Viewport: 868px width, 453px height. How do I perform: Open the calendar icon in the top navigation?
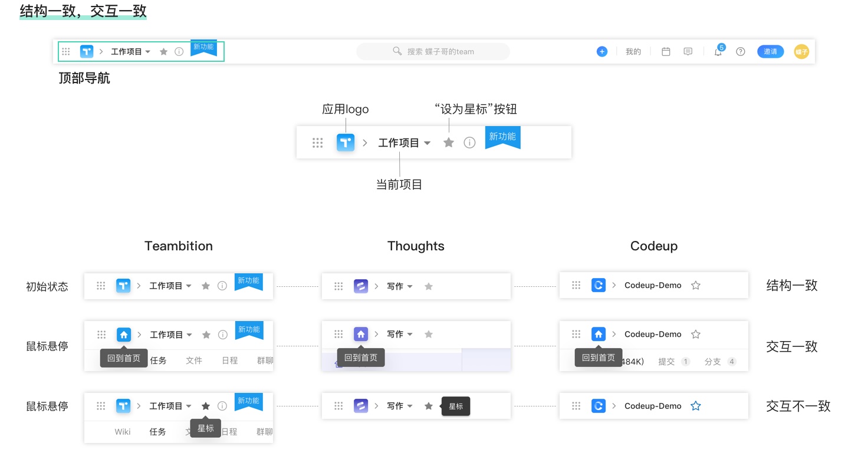[x=666, y=52]
